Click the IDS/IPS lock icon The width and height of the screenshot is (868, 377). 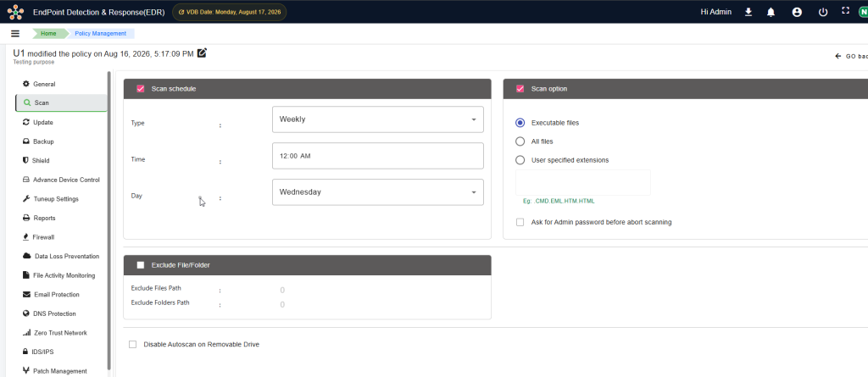pos(25,352)
